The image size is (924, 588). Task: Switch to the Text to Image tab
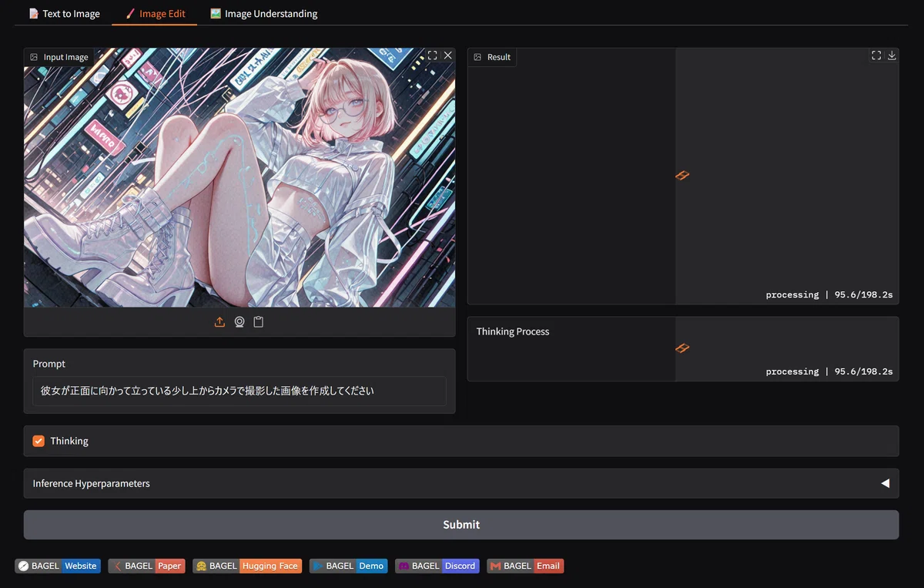[65, 14]
